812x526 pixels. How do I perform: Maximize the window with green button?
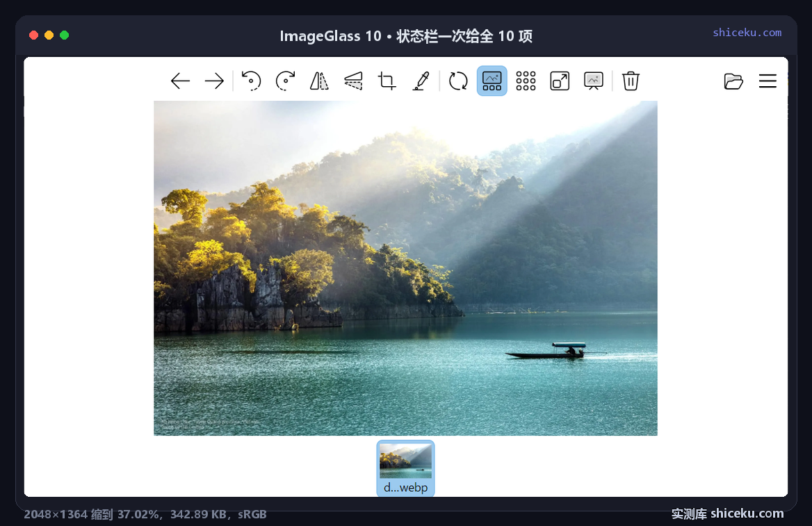[x=64, y=35]
